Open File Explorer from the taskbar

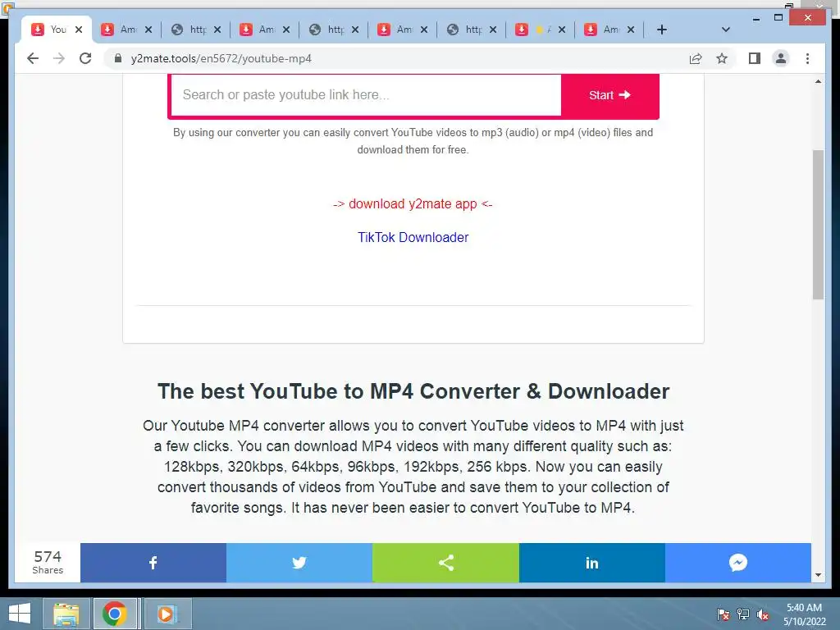[66, 614]
